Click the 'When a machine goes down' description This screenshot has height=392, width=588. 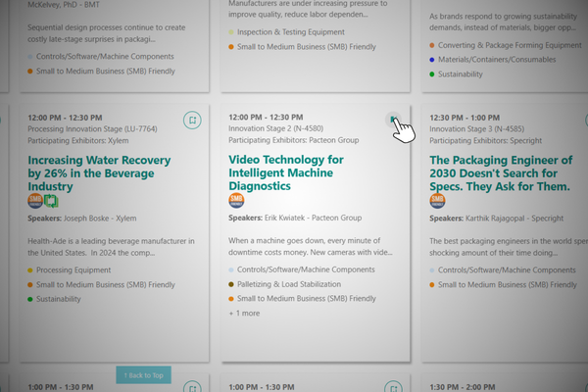(x=311, y=246)
